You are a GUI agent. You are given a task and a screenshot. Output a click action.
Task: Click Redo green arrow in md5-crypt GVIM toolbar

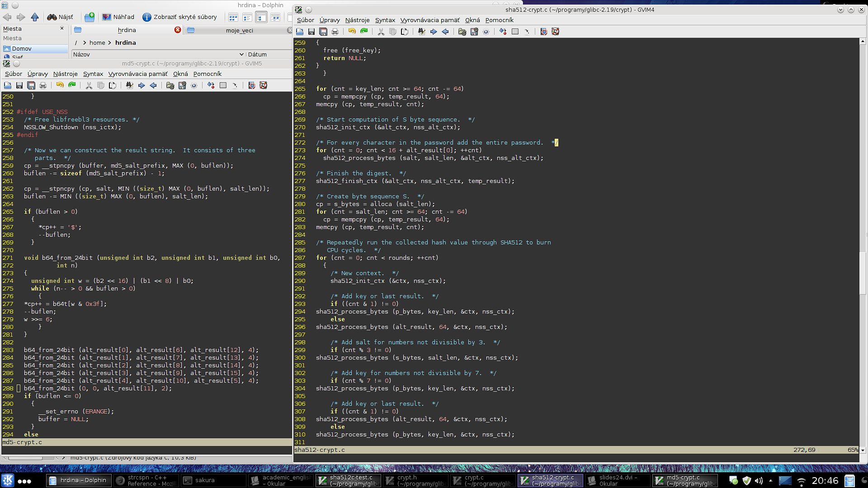[72, 85]
